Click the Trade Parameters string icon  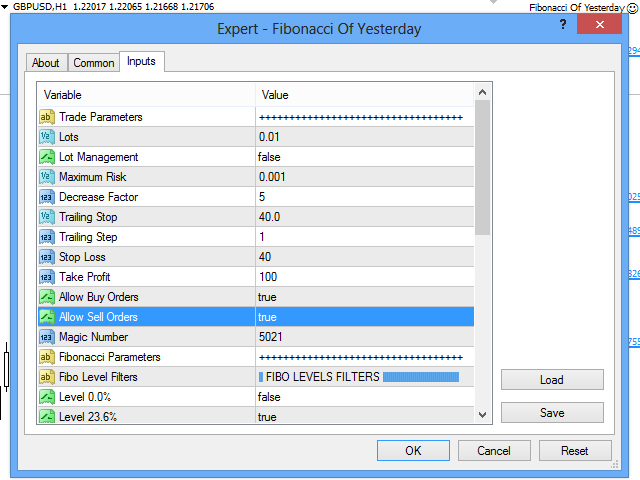(x=46, y=117)
